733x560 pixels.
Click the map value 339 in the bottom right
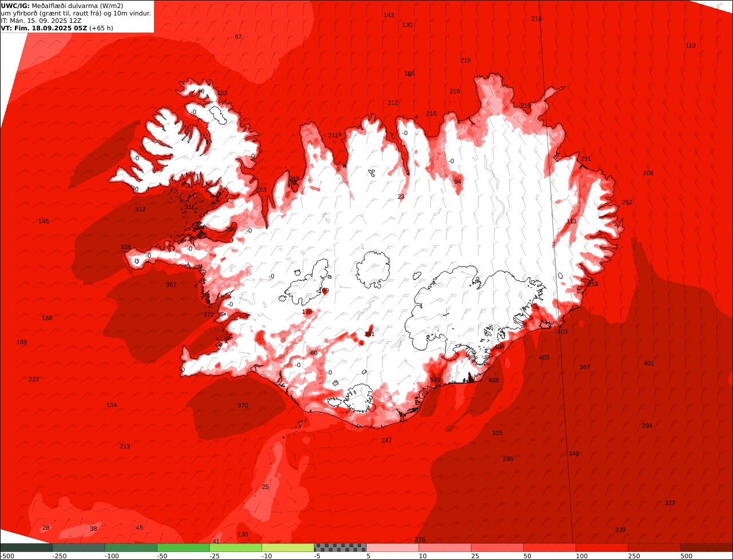620,530
